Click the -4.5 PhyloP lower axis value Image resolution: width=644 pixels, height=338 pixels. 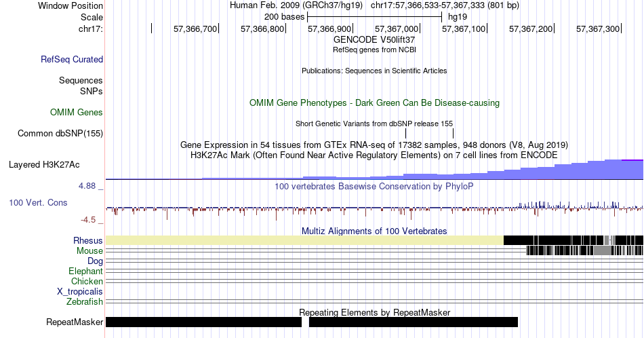[x=88, y=220]
